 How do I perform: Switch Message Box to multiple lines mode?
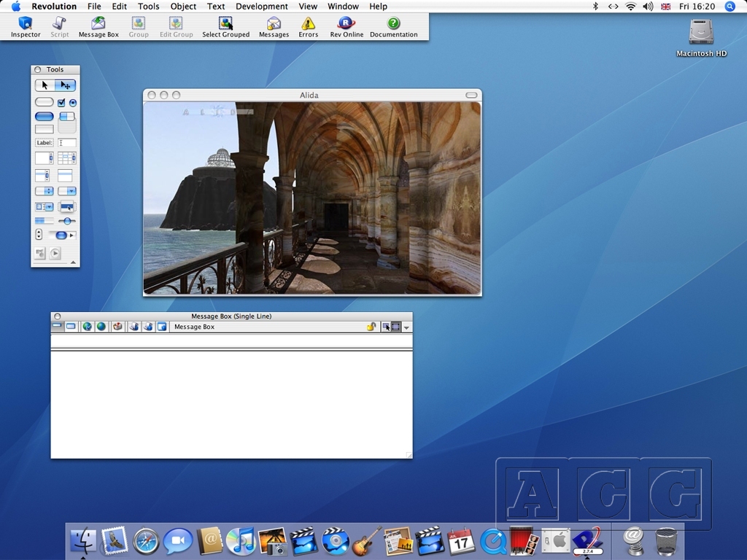pyautogui.click(x=71, y=326)
